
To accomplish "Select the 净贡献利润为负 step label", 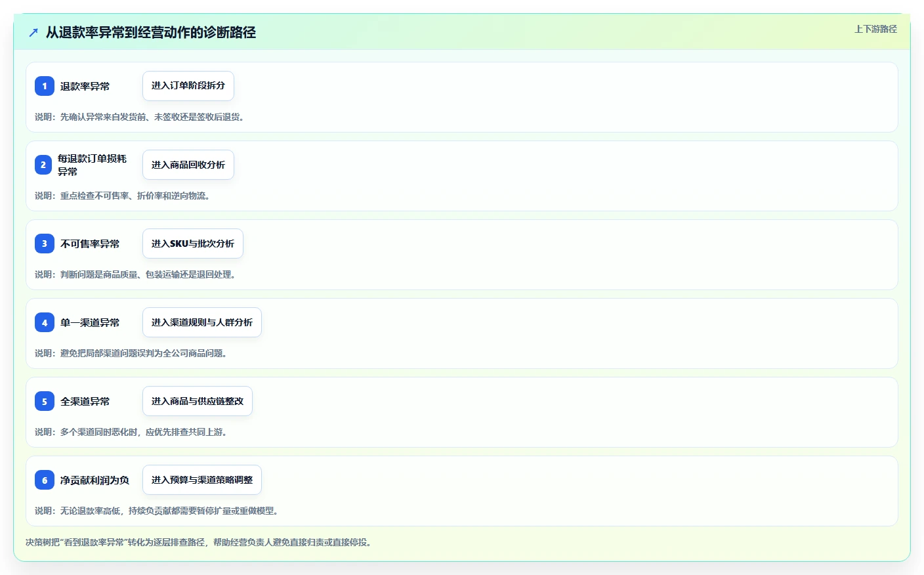I will [x=95, y=480].
